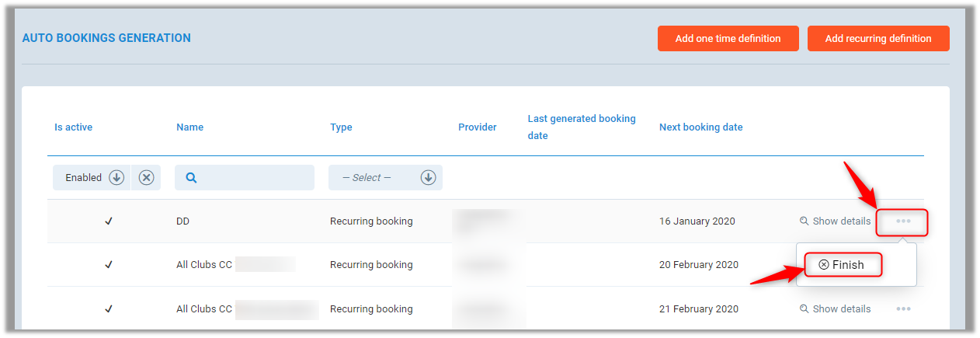This screenshot has width=980, height=338.
Task: Clear the Enabled filter with X icon
Action: click(146, 178)
